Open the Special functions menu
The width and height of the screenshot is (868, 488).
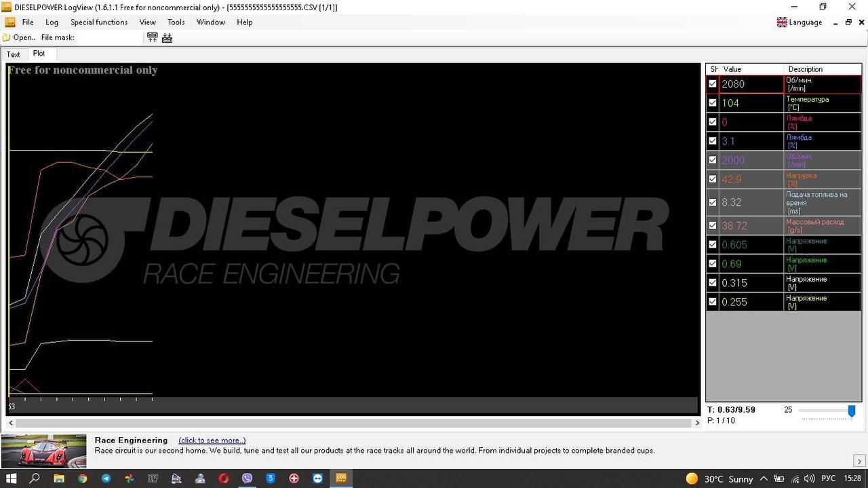[x=99, y=22]
